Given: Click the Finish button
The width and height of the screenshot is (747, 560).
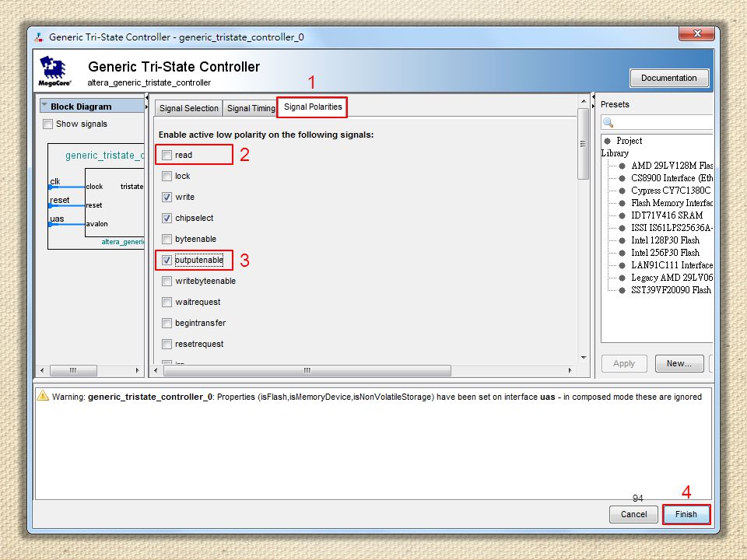Looking at the screenshot, I should pos(686,514).
